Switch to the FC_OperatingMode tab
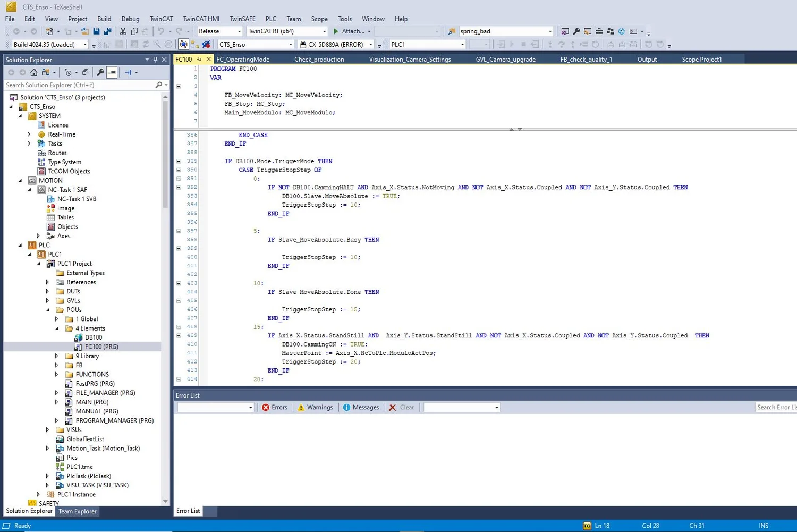The image size is (797, 532). click(243, 60)
